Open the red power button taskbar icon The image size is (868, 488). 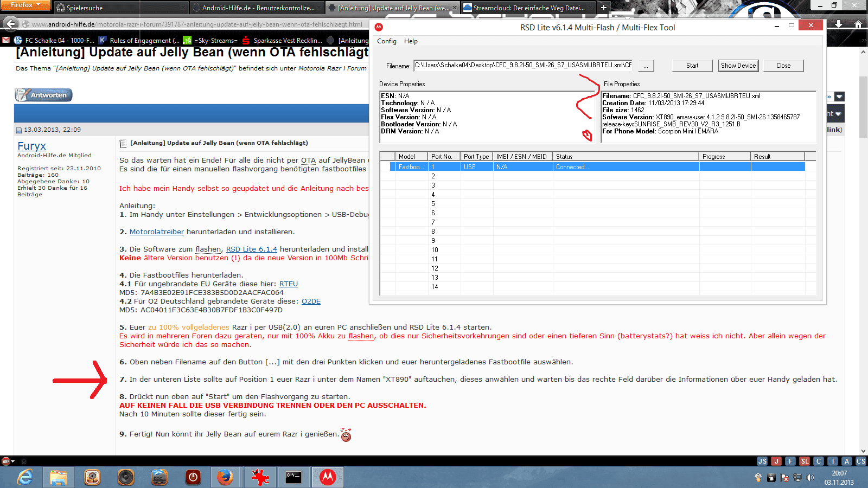coord(193,477)
